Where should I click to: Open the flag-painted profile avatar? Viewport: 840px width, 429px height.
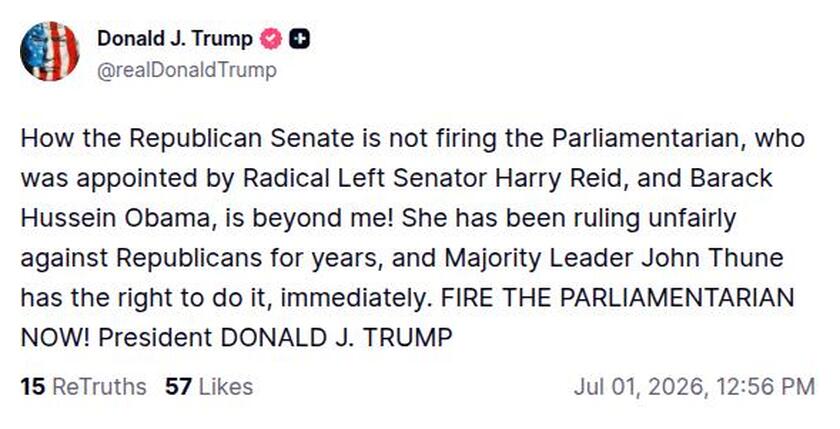tap(49, 51)
